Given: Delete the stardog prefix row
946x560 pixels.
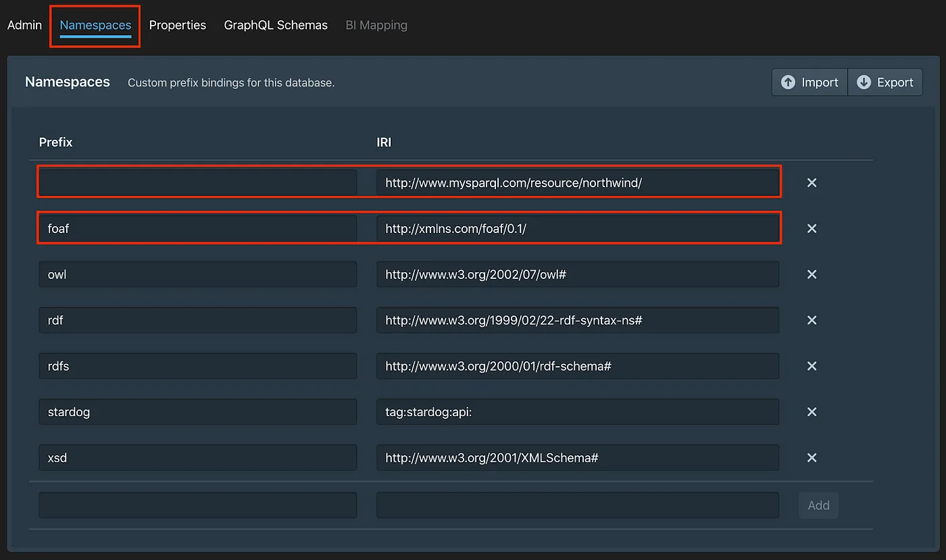Looking at the screenshot, I should pyautogui.click(x=812, y=412).
